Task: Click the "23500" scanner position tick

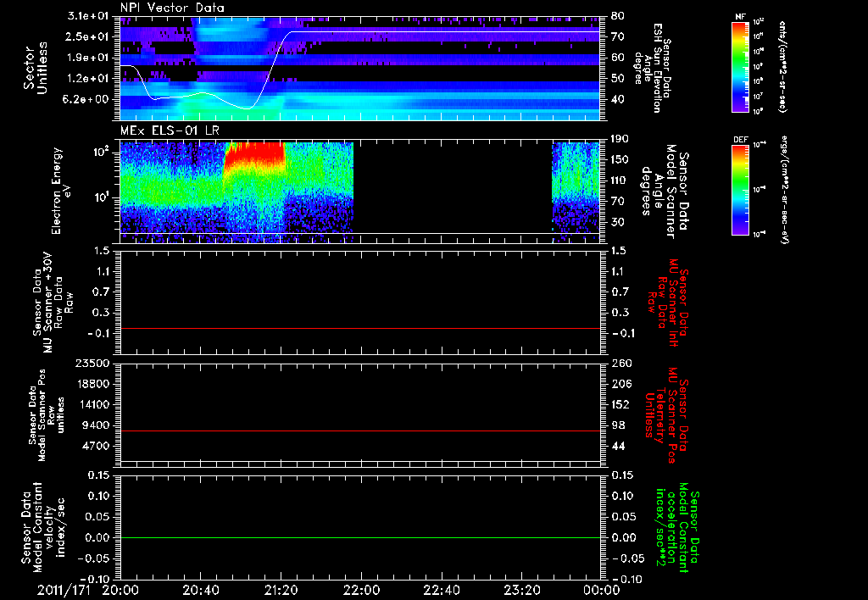Action: coord(93,363)
